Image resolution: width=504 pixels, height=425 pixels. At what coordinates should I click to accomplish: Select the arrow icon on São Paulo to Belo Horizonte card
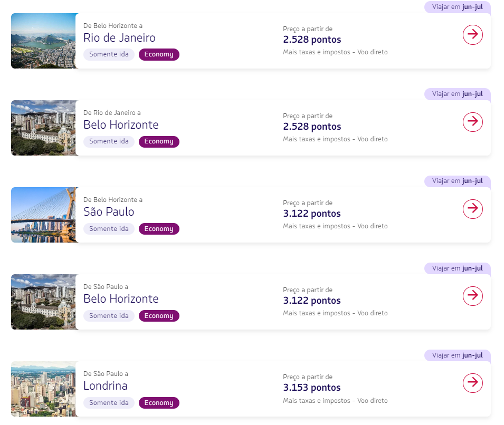pyautogui.click(x=473, y=296)
